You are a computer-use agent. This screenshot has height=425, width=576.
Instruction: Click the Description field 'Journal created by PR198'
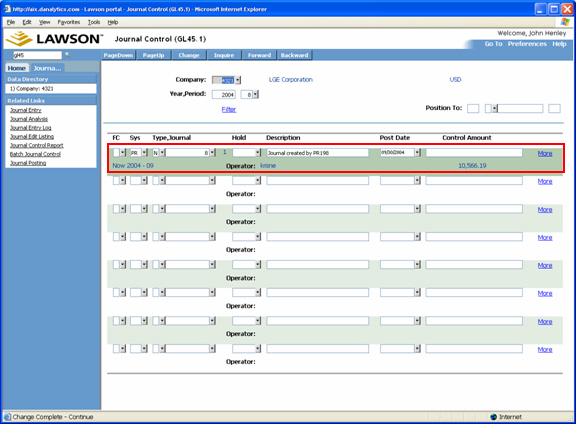pos(318,153)
